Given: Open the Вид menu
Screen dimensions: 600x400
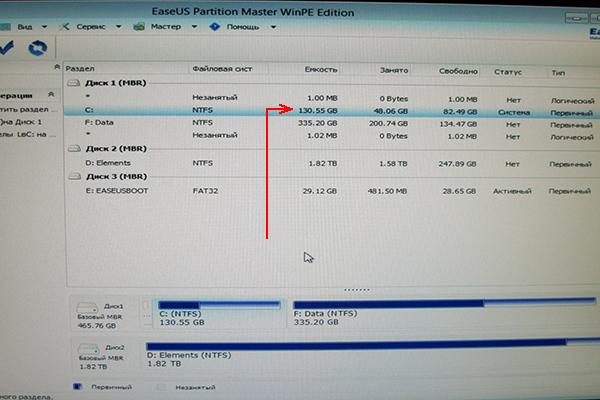Looking at the screenshot, I should coord(25,27).
